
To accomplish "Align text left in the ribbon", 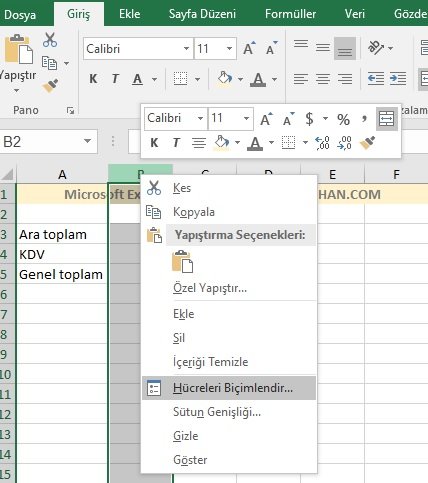I will pyautogui.click(x=301, y=79).
